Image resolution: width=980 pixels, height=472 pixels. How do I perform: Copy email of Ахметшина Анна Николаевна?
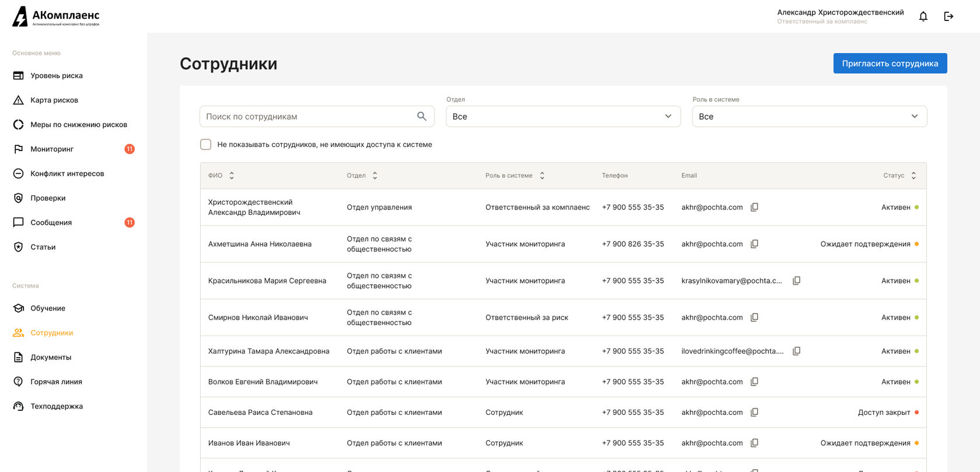(754, 244)
